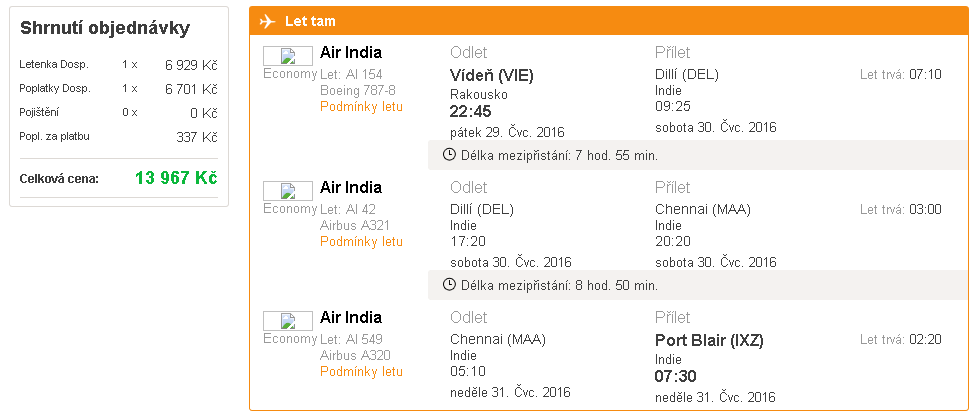Image resolution: width=974 pixels, height=418 pixels.
Task: Click the total price 13 967 Kč
Action: [x=176, y=178]
